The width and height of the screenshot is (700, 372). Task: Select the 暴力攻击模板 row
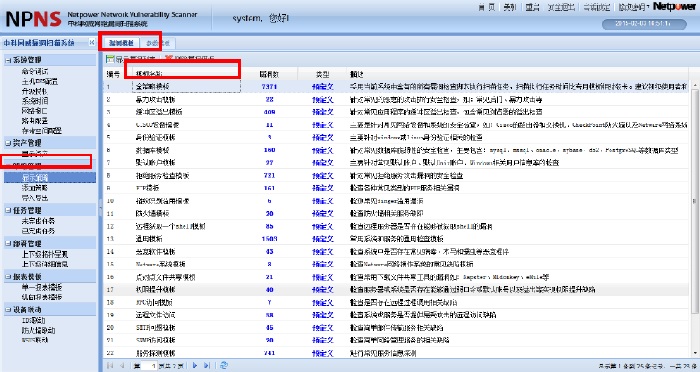(397, 100)
